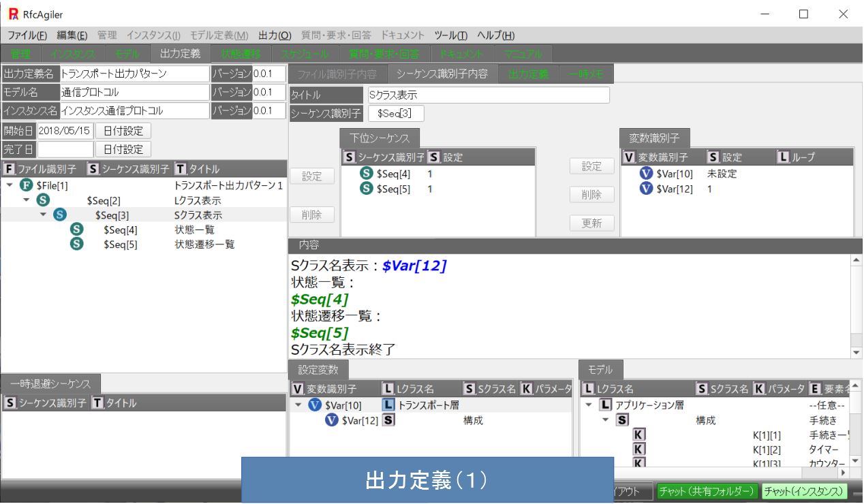Click V icon of $Var[10] in 変数識別子 list

point(646,174)
